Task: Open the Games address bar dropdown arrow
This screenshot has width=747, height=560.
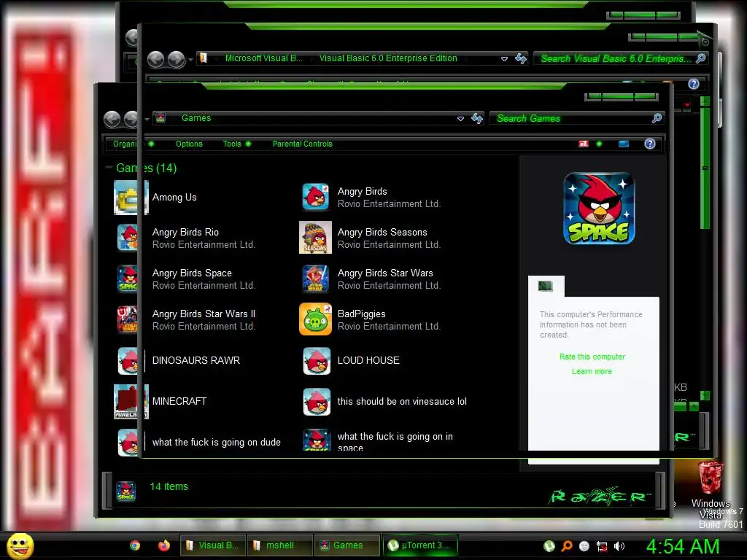Action: click(460, 119)
